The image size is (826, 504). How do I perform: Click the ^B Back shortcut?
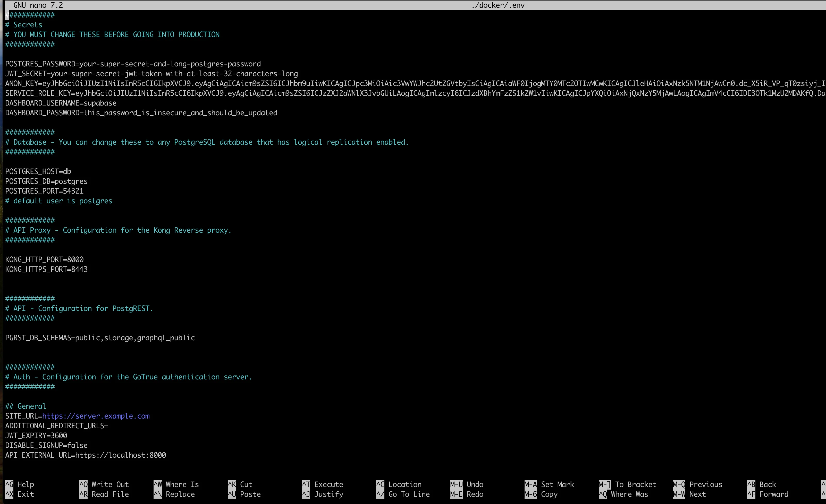click(762, 484)
